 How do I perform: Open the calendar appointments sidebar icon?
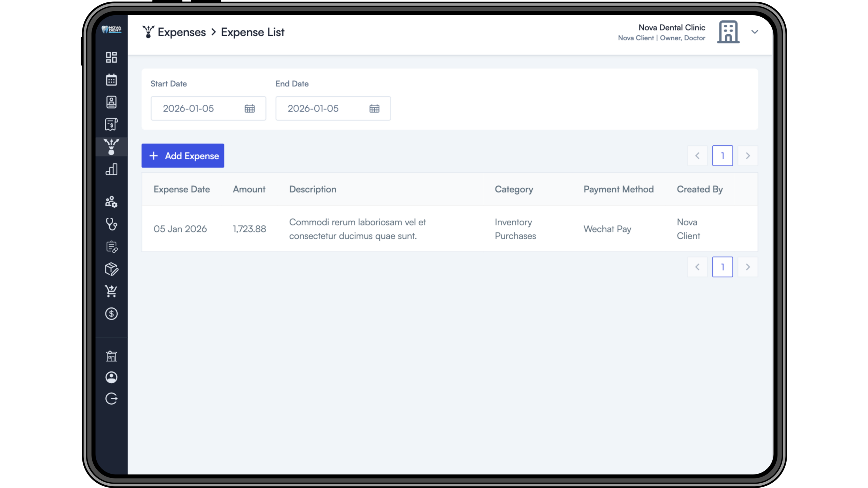click(x=111, y=80)
